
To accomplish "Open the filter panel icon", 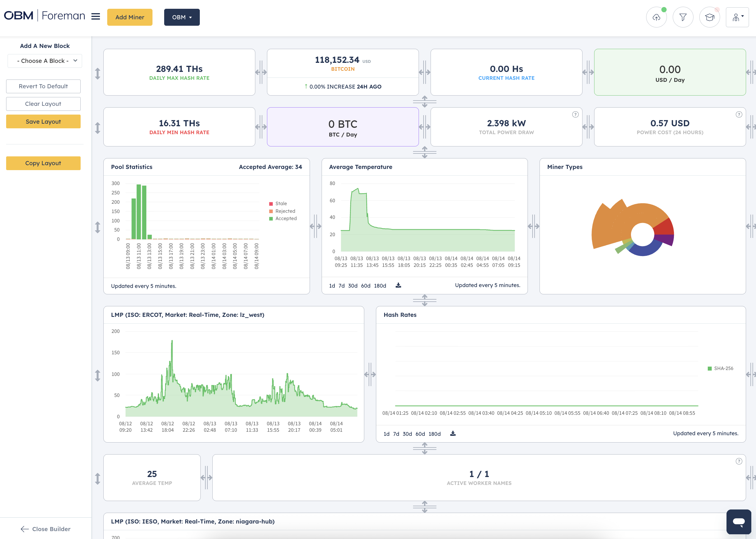I will (683, 17).
